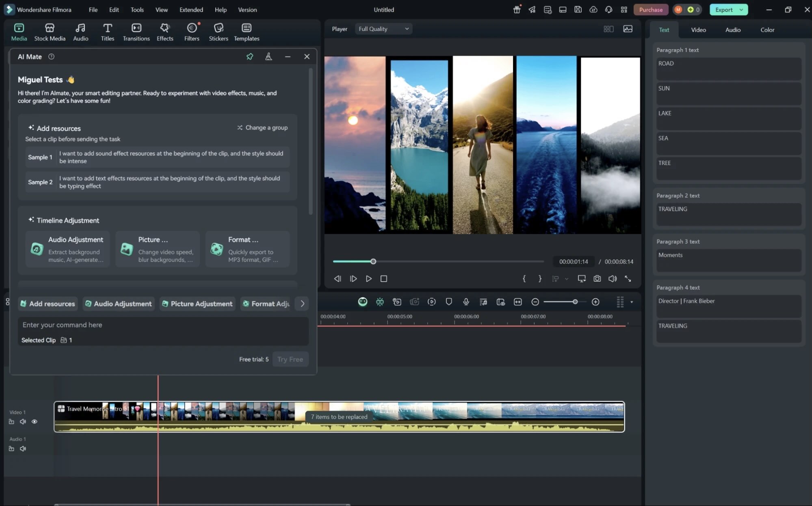Click the cloud upload icon in the title bar
The width and height of the screenshot is (812, 506).
[x=593, y=9]
